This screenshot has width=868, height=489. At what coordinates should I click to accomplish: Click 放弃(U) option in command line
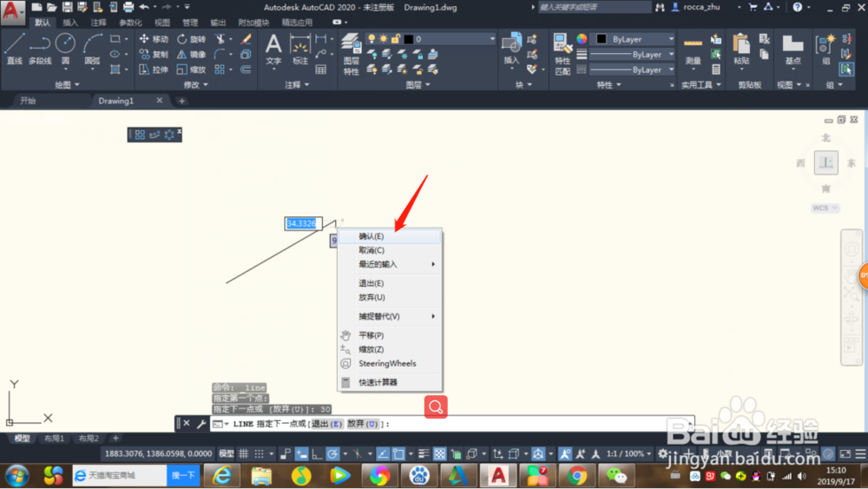tap(363, 424)
